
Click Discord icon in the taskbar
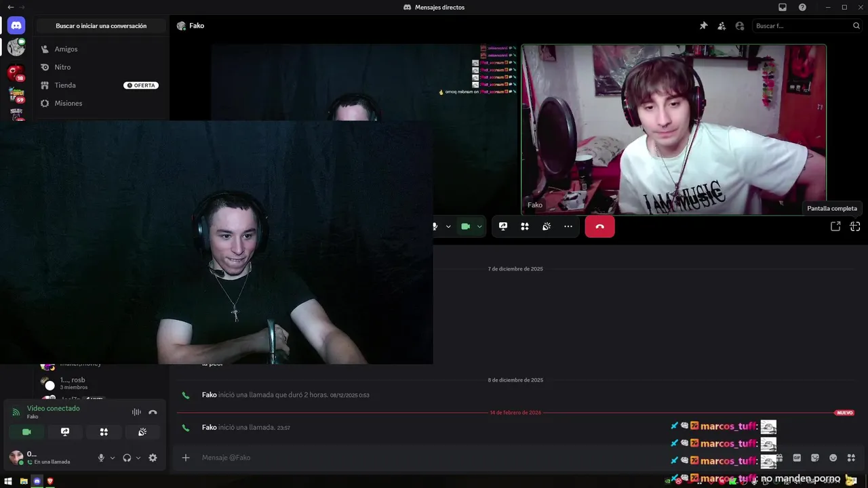point(37,481)
